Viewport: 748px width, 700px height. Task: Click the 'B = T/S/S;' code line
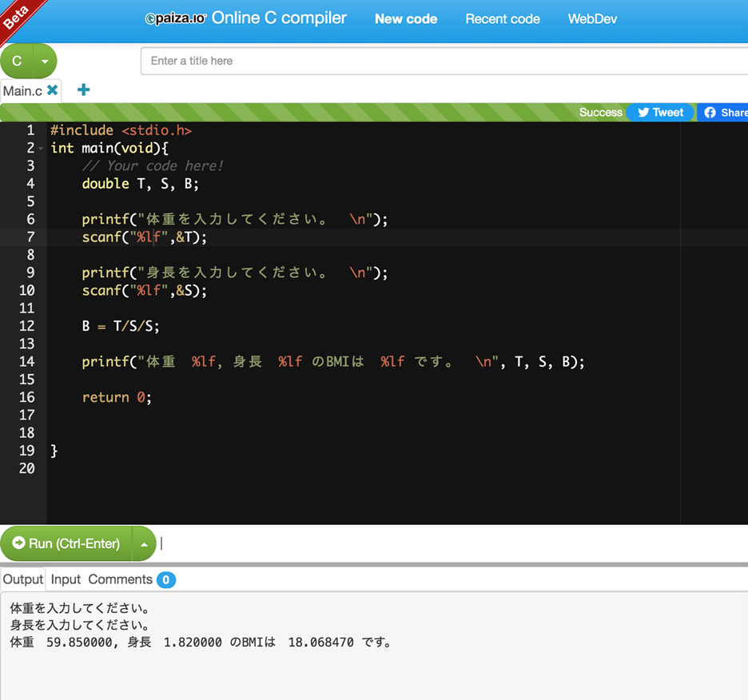[121, 326]
